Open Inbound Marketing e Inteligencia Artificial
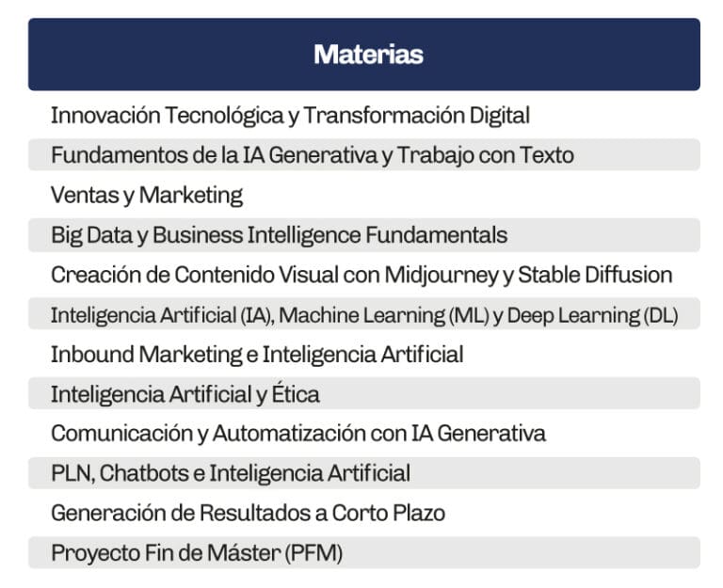The width and height of the screenshot is (723, 588). [363, 355]
